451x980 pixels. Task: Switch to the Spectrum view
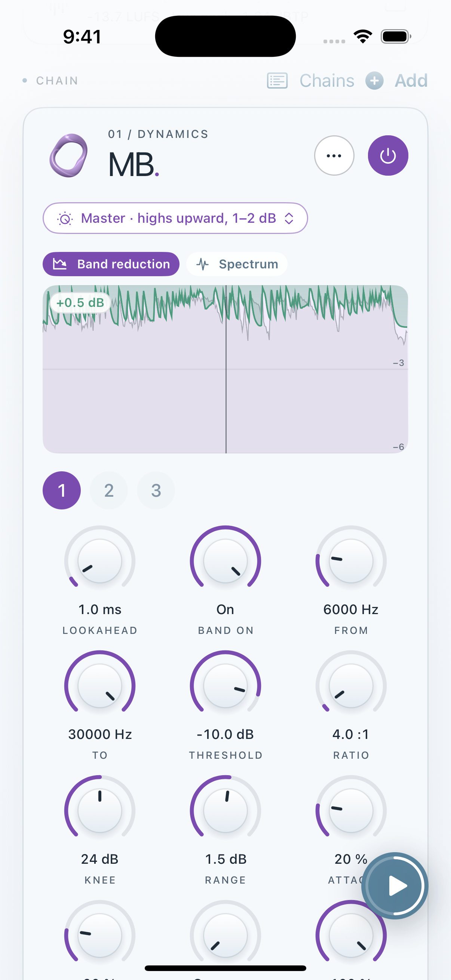(237, 264)
